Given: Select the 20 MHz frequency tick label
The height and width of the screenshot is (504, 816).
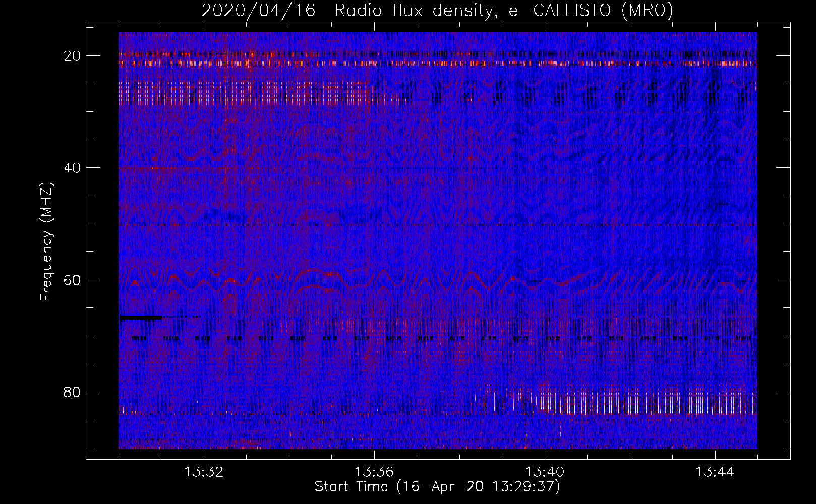Looking at the screenshot, I should (73, 56).
